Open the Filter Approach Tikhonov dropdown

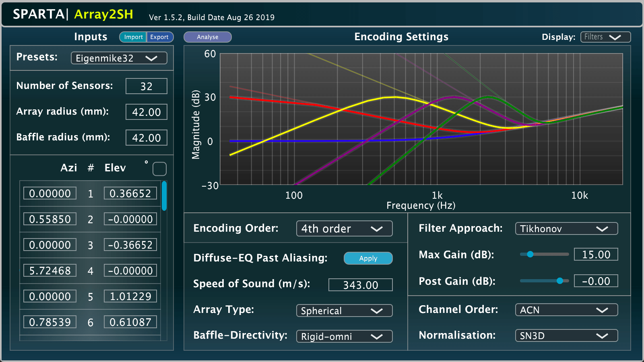tap(566, 229)
